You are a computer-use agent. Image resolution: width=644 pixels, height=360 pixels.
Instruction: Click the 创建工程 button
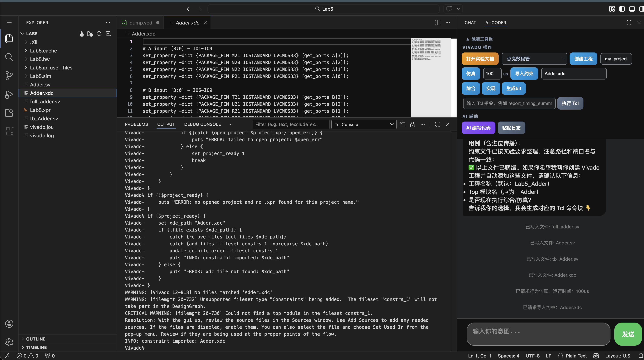[583, 58]
